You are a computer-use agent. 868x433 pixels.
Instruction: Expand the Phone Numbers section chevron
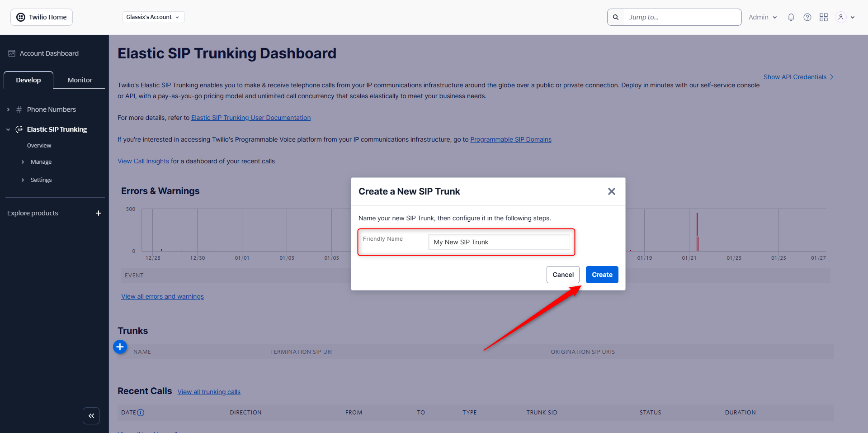pos(8,109)
